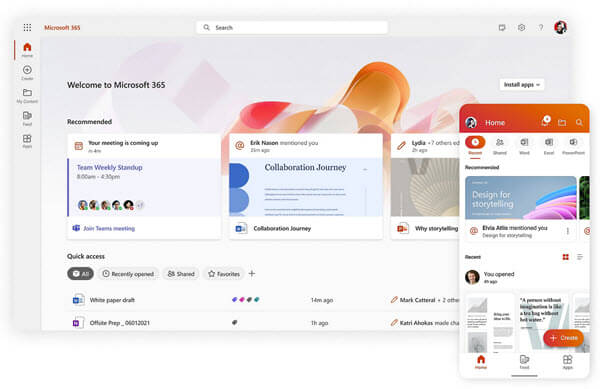The image size is (600, 389).
Task: Open My Content folder in sidebar
Action: pos(27,95)
